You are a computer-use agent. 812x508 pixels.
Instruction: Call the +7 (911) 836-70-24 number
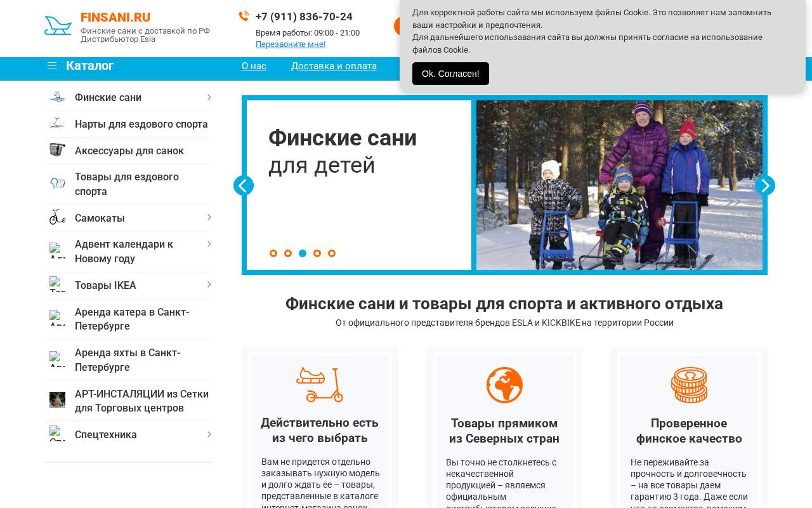click(x=304, y=17)
